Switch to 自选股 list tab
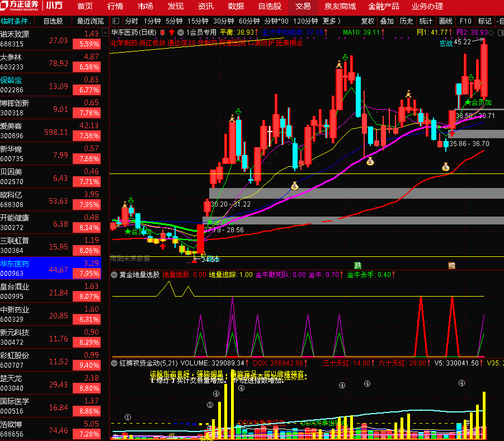 (x=53, y=21)
